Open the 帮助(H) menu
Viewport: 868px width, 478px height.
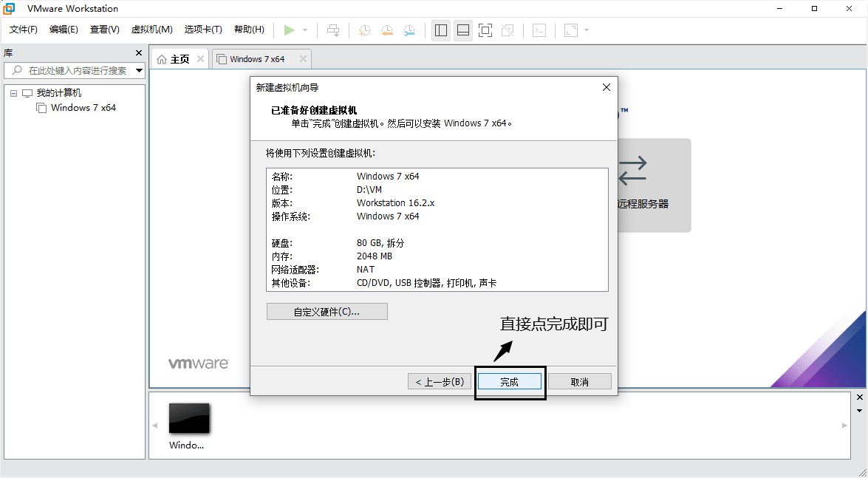tap(249, 30)
